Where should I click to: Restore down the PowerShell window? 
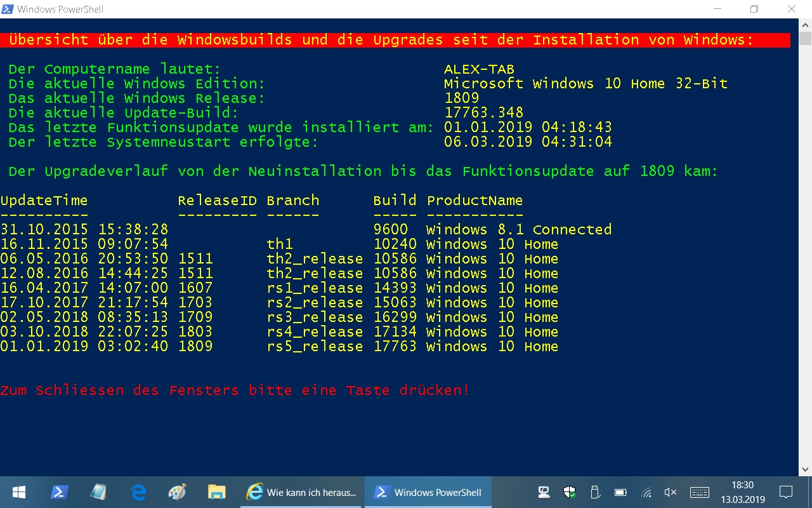(754, 9)
